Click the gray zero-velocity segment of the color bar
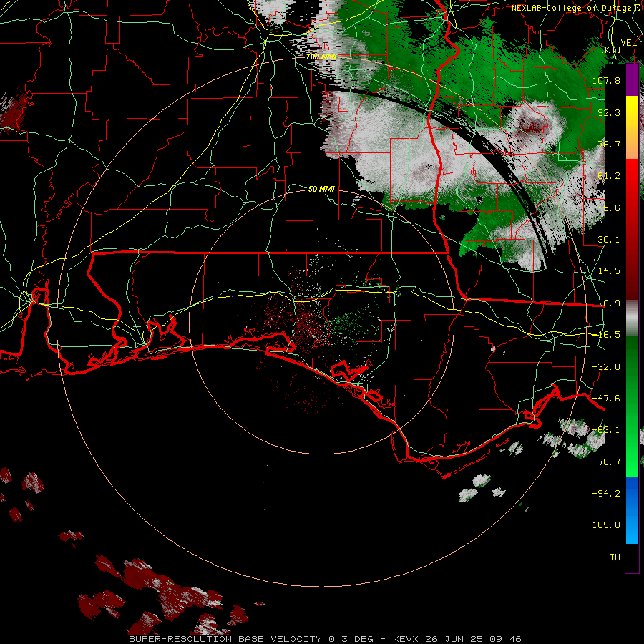 point(632,318)
